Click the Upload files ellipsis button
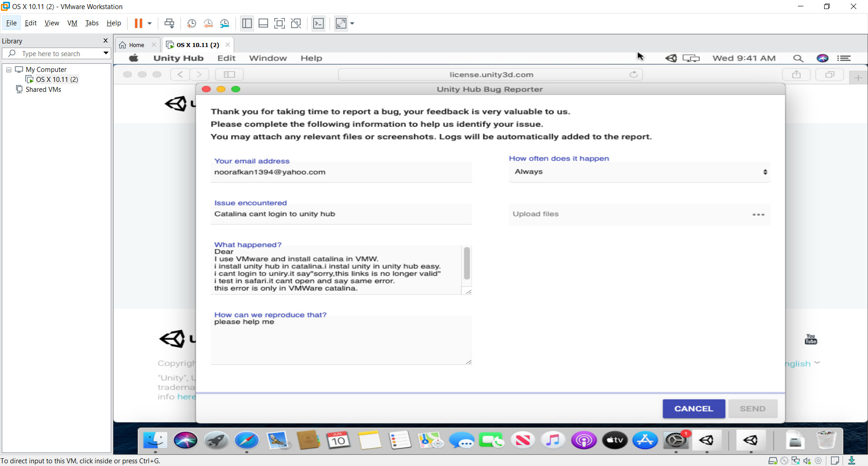Image resolution: width=868 pixels, height=466 pixels. pyautogui.click(x=758, y=214)
